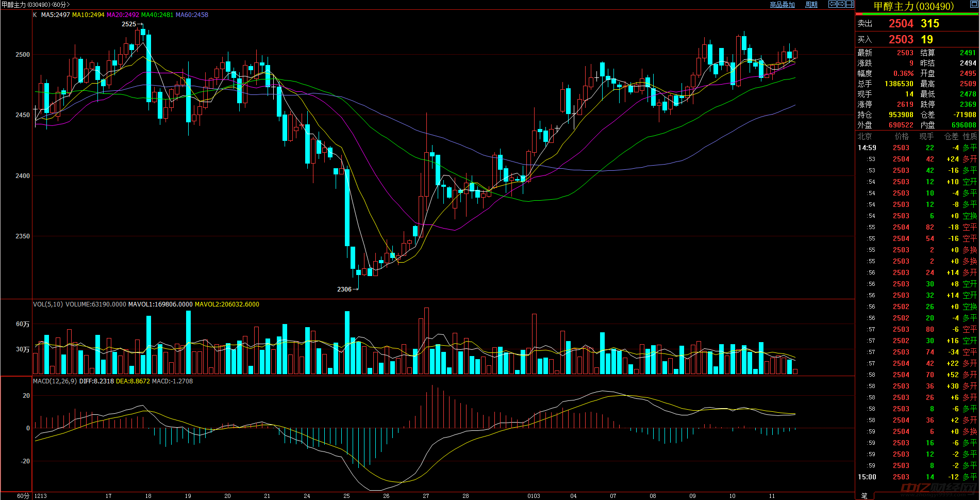
Task: Select the MA10:2494 indicator label
Action: point(88,15)
